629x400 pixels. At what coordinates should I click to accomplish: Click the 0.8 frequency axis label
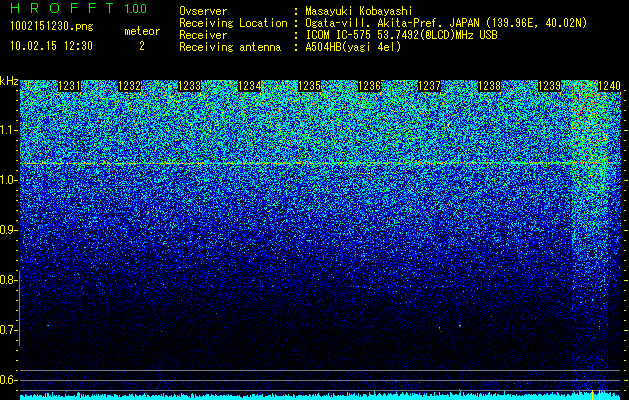coord(9,280)
